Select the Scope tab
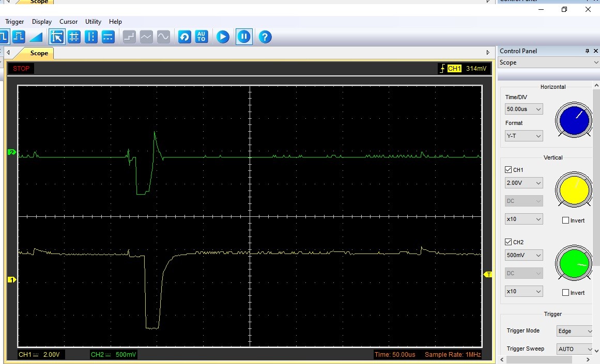The image size is (600, 364). click(x=39, y=53)
